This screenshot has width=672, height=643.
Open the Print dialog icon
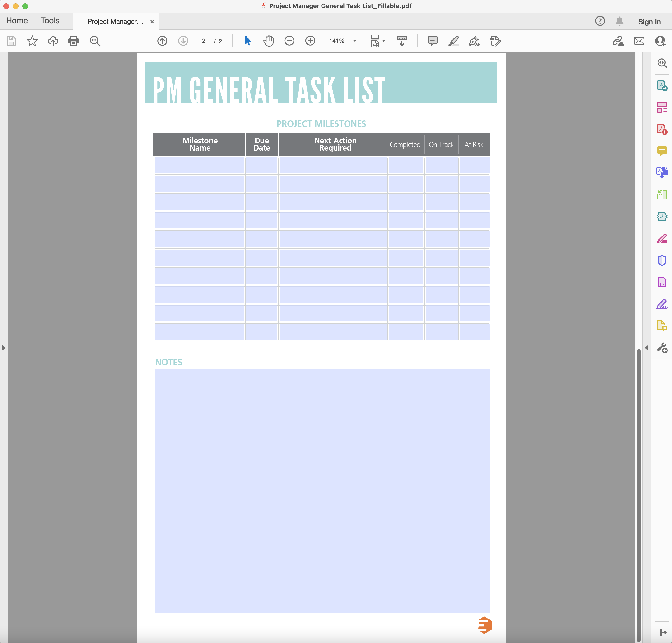74,41
